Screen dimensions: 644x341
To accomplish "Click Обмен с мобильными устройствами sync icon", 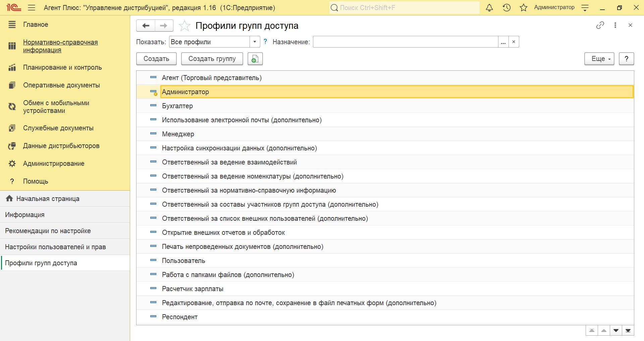I will point(12,107).
